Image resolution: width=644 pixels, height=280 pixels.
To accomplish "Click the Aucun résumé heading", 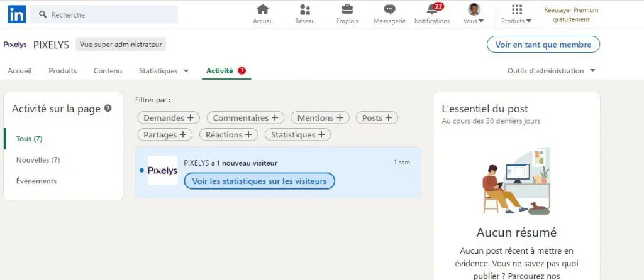I will pyautogui.click(x=516, y=232).
